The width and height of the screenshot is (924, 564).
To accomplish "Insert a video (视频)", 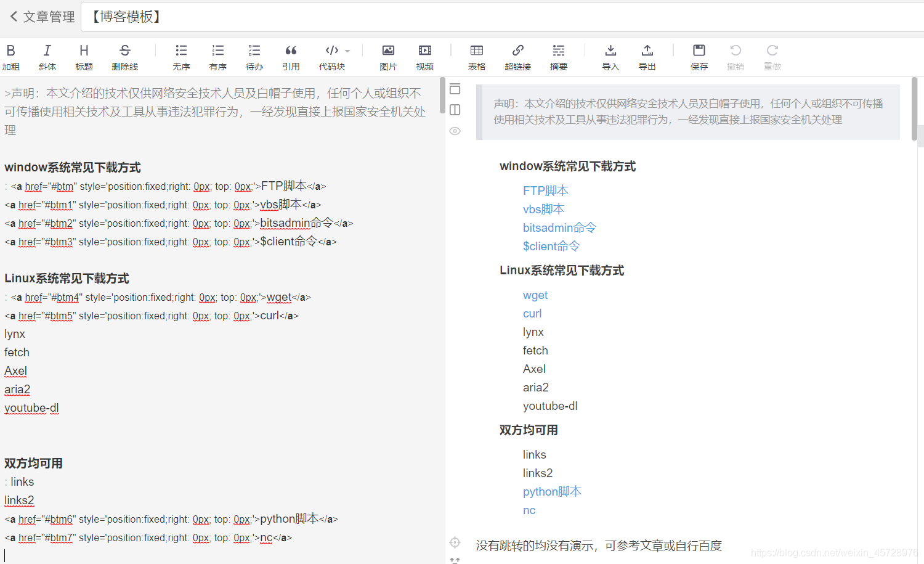I will pos(424,57).
